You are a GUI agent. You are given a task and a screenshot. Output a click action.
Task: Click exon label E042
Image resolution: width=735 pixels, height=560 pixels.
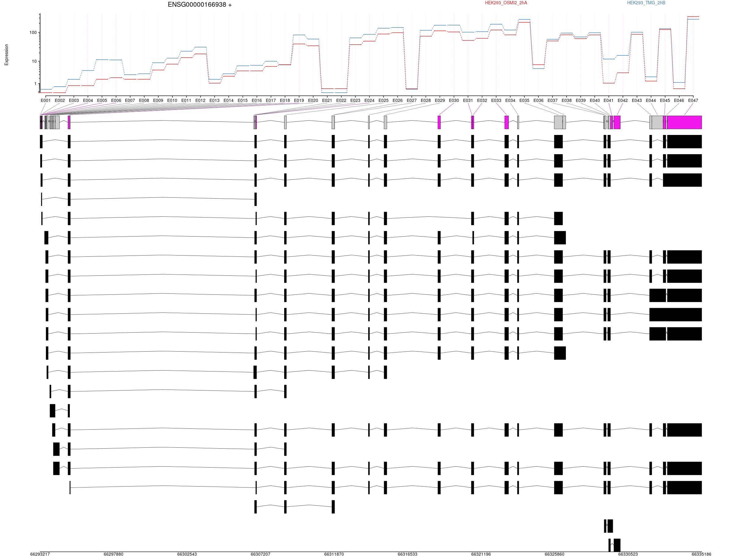point(623,100)
